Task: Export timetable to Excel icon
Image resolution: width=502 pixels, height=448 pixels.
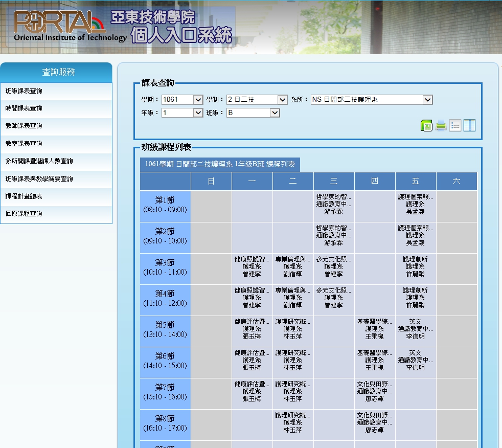Action: tap(426, 125)
